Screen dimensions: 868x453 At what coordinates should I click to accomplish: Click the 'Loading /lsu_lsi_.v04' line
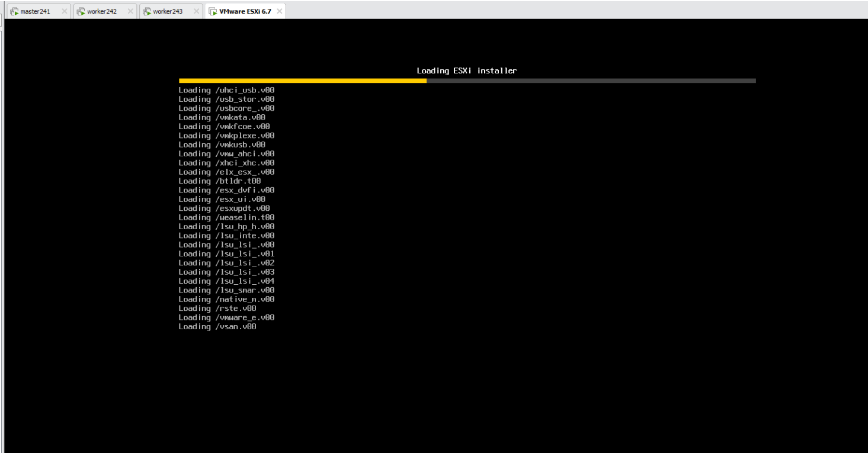226,281
